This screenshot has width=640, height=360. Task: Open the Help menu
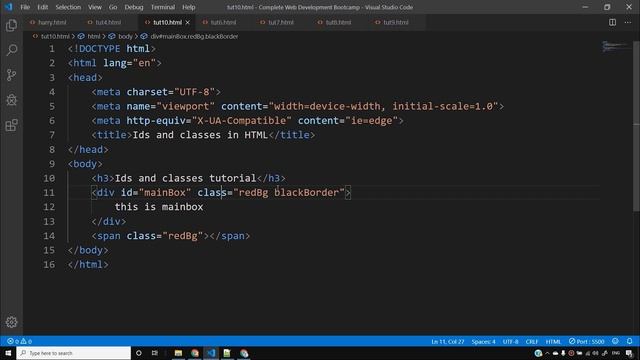[x=189, y=7]
